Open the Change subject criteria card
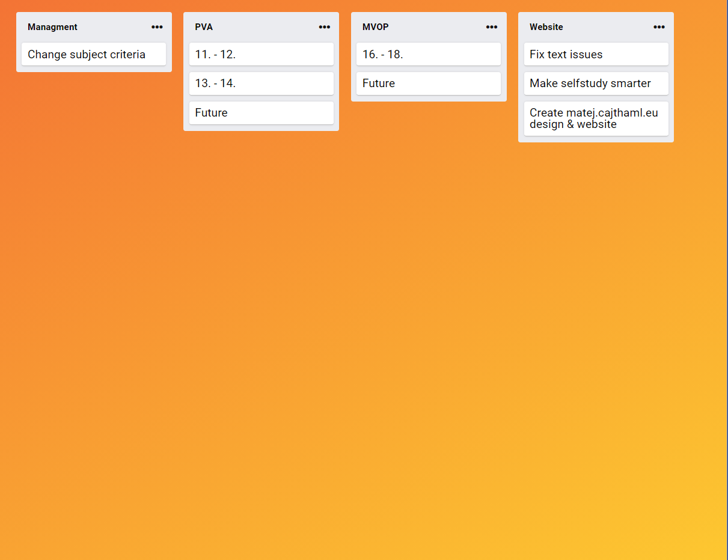 point(94,54)
